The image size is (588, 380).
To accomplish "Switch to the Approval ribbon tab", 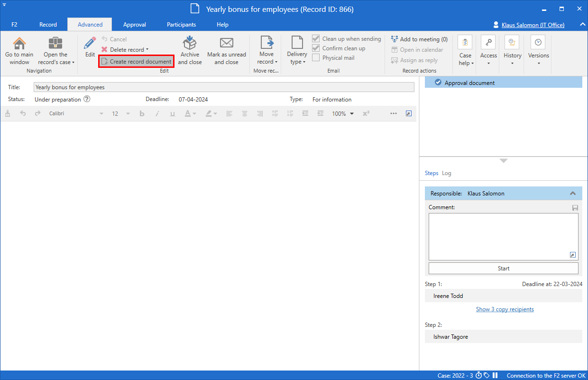I will click(x=135, y=25).
